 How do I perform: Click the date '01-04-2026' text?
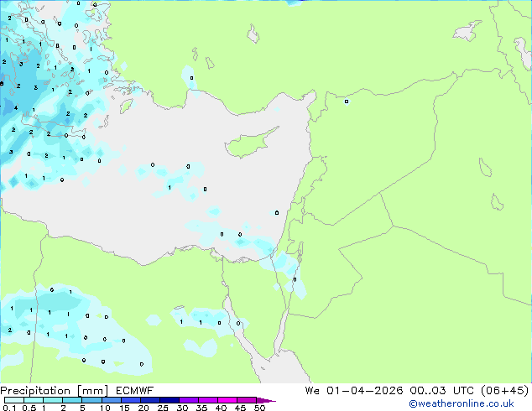coord(365,390)
